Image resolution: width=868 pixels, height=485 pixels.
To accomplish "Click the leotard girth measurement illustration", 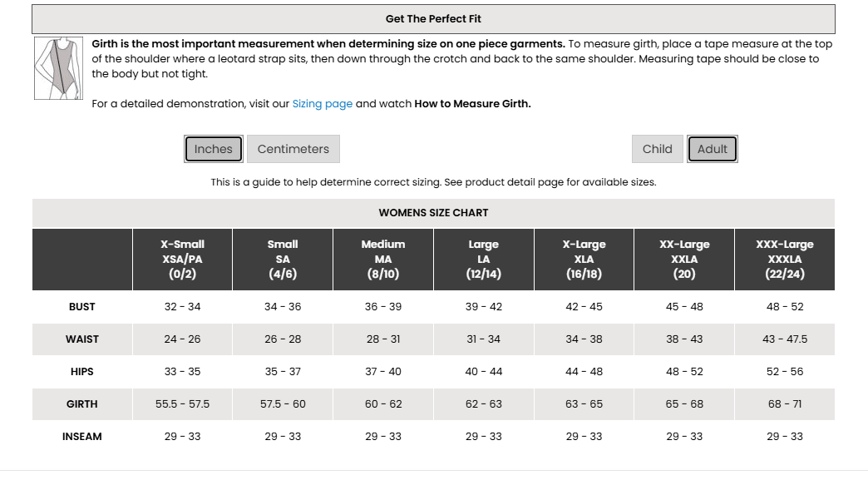I will coord(59,68).
